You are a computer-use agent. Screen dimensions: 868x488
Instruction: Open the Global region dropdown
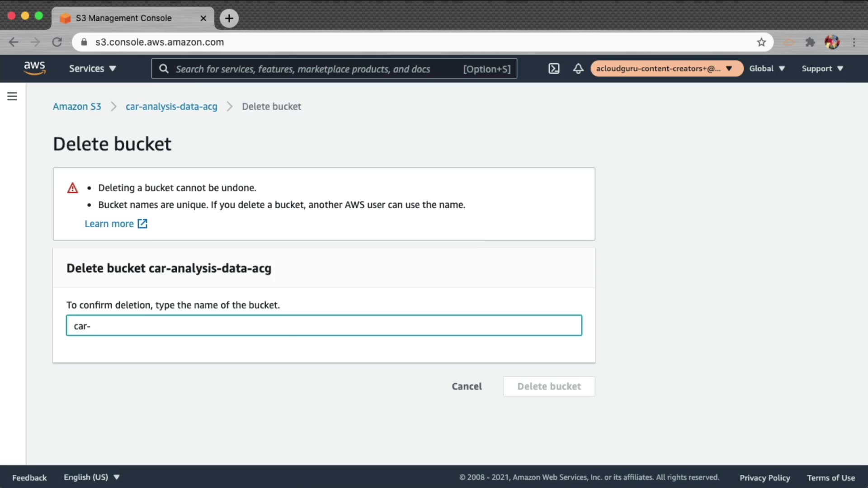[x=767, y=69]
